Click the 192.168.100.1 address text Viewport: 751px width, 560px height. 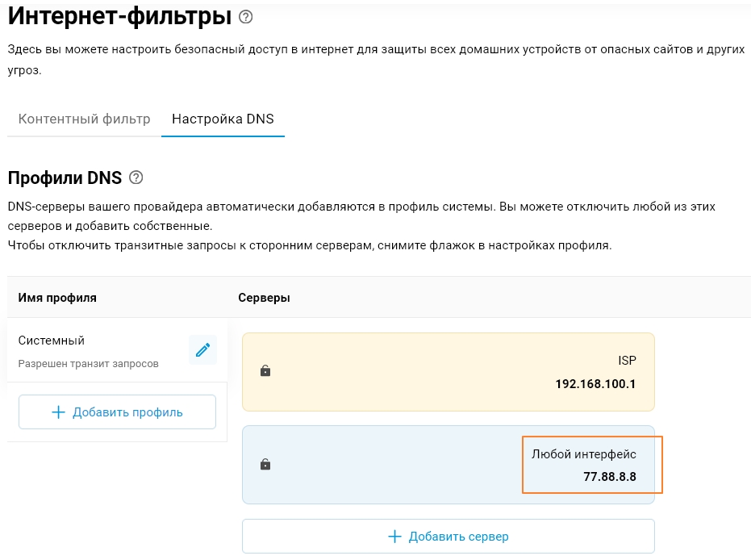(595, 384)
